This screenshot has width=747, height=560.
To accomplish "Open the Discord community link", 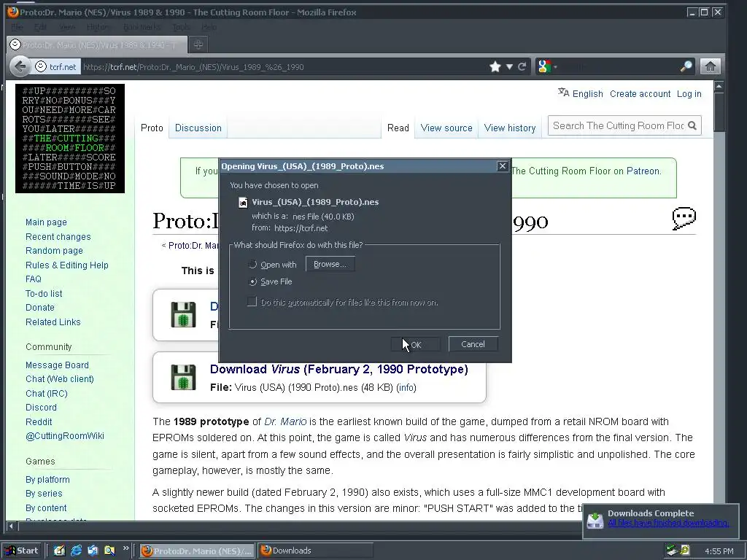I will coord(41,408).
